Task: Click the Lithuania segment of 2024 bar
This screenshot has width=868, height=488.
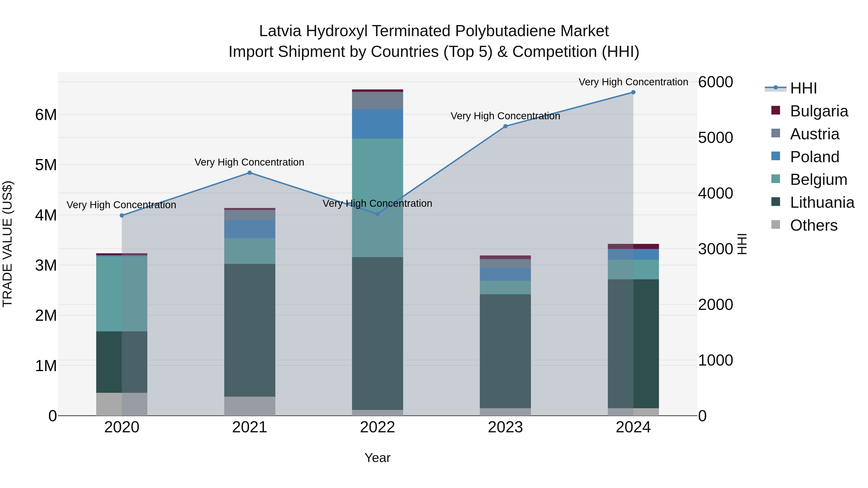Action: (633, 344)
